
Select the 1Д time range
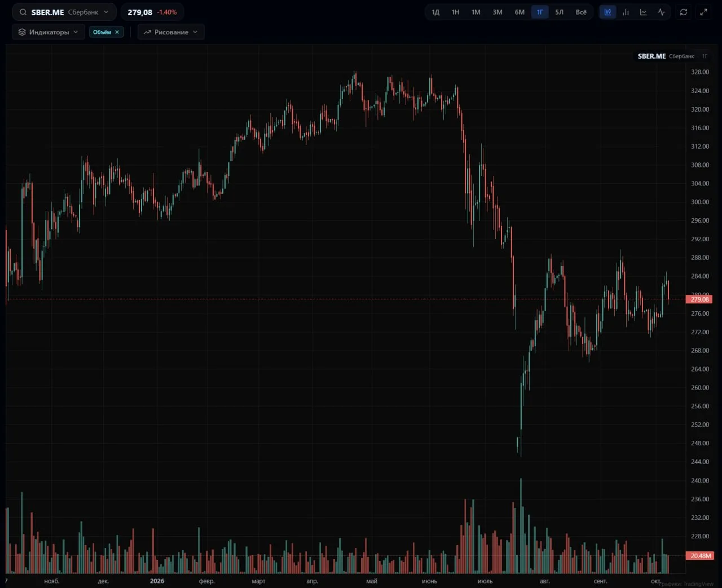tap(435, 12)
